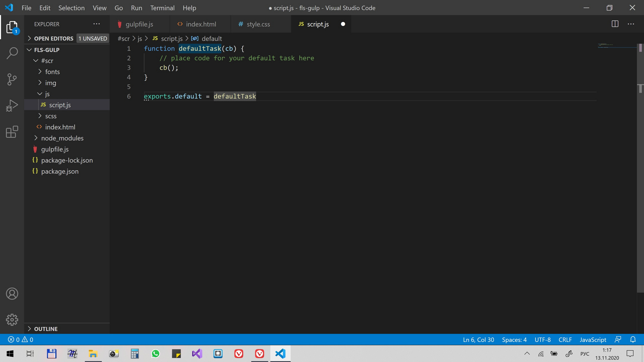The height and width of the screenshot is (362, 644).
Task: Click the network Wi-Fi tray icon
Action: [x=541, y=354]
